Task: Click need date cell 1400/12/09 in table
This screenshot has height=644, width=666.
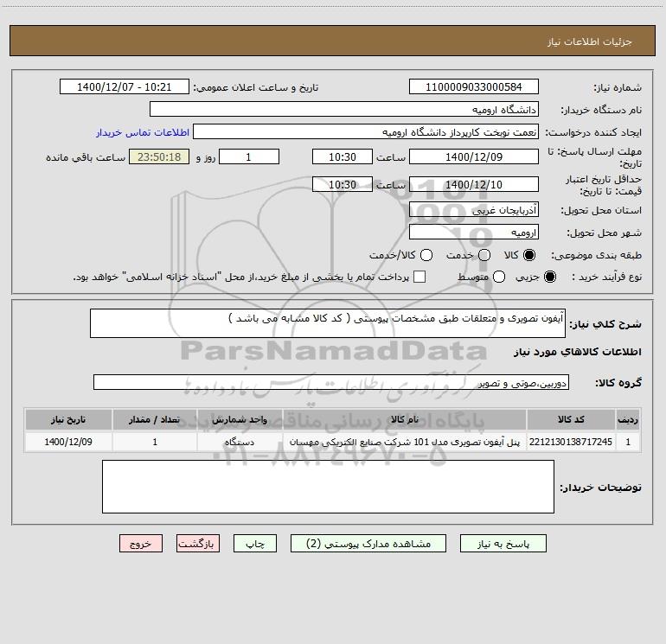Action: tap(68, 442)
